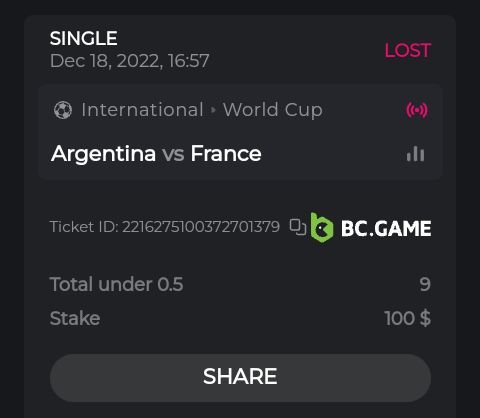The width and height of the screenshot is (480, 418).
Task: Click the France team name
Action: pyautogui.click(x=226, y=153)
